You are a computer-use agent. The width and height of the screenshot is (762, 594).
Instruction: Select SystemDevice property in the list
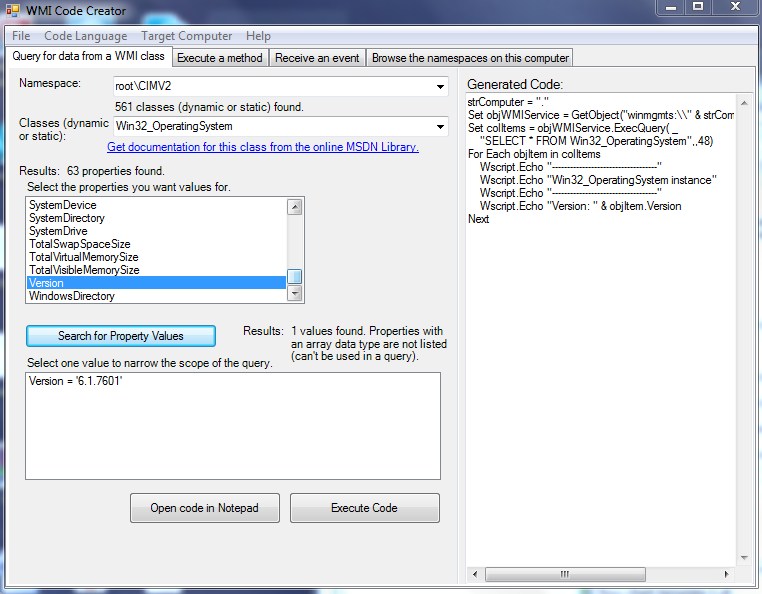pos(156,205)
